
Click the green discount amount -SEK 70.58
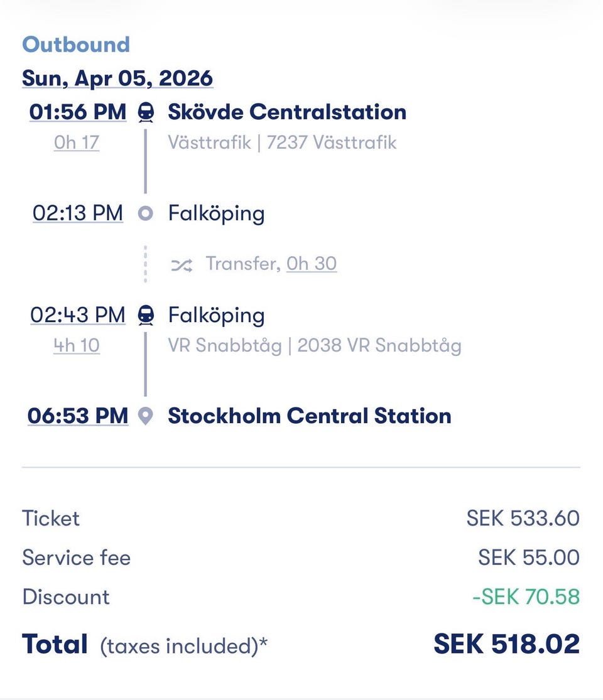(526, 596)
